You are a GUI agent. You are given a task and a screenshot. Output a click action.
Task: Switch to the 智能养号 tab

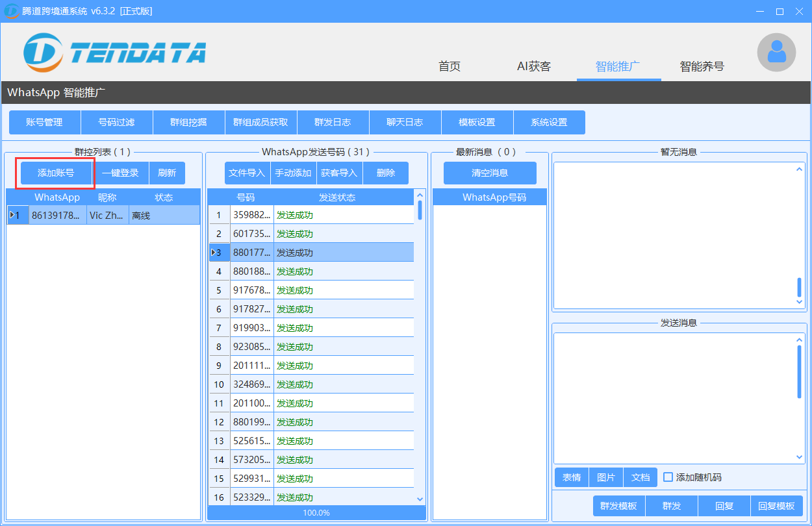[x=702, y=66]
